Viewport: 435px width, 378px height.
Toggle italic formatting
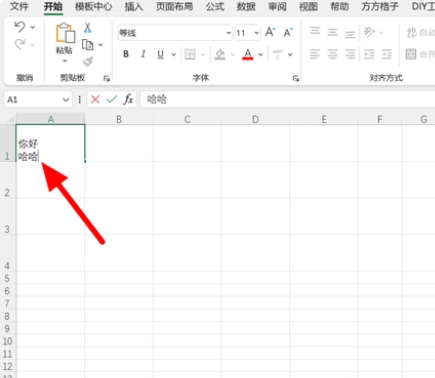143,54
